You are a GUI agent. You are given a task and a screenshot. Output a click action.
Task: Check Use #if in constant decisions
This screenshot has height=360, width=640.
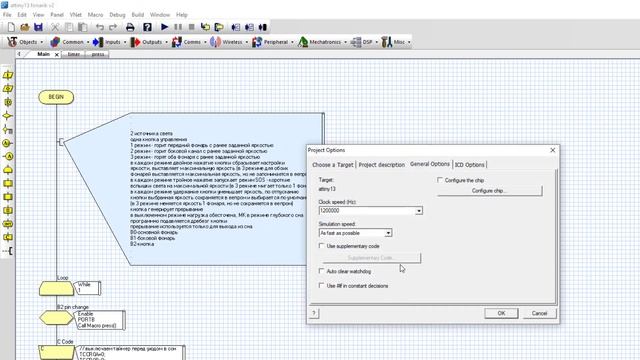coord(322,285)
